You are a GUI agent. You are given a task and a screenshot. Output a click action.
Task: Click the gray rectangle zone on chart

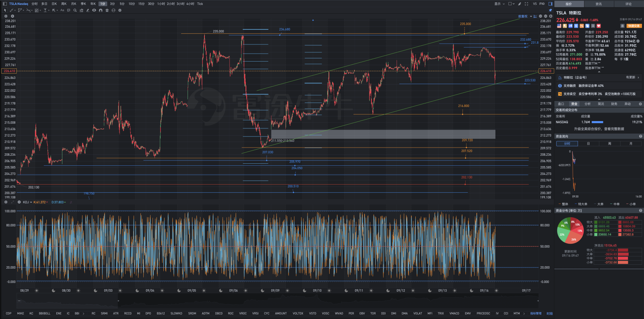pyautogui.click(x=383, y=134)
